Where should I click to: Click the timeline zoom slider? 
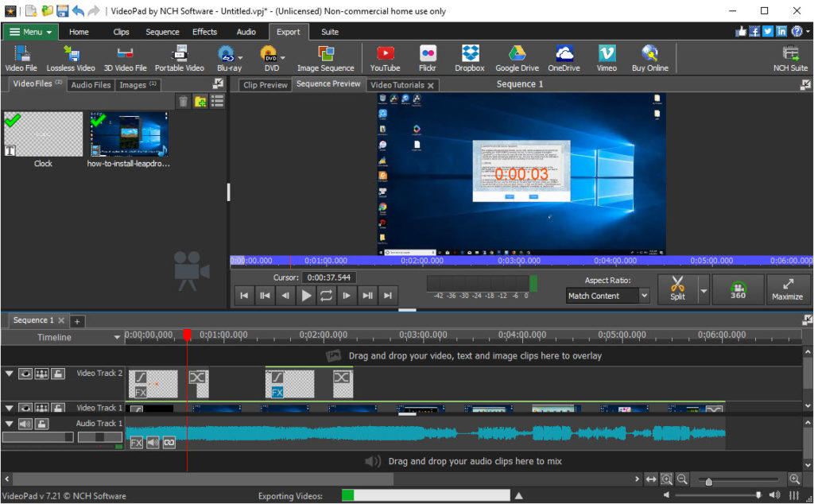pos(707,479)
